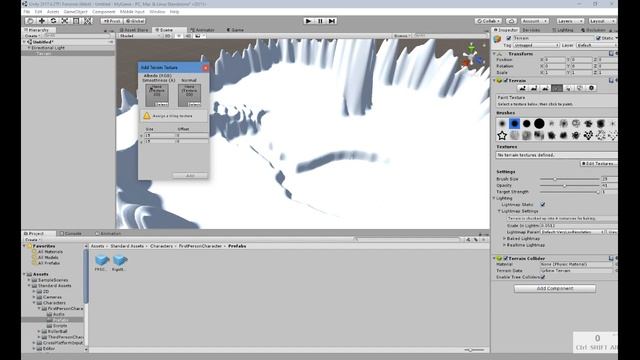Select the Directional Light in Hierarchy
The image size is (640, 360).
48,48
